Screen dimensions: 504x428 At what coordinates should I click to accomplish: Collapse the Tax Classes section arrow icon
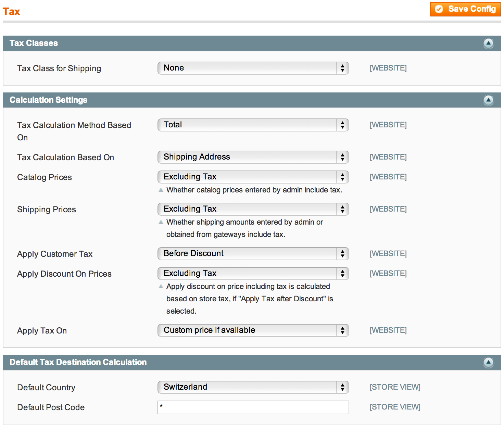click(x=488, y=43)
